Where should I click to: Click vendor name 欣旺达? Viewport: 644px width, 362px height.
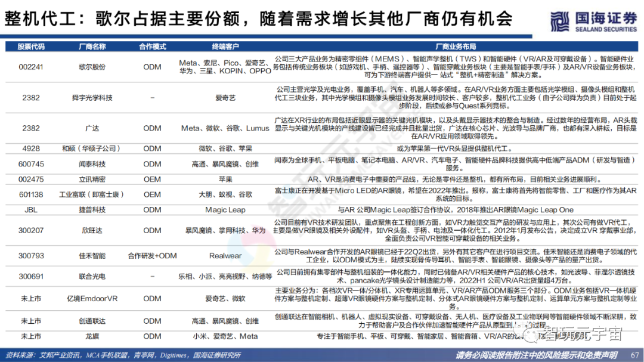[92, 231]
